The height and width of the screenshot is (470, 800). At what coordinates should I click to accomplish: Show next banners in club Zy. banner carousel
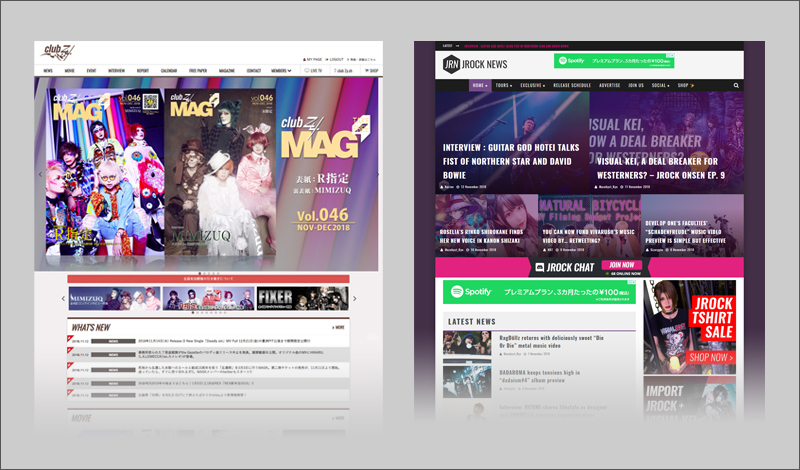355,299
